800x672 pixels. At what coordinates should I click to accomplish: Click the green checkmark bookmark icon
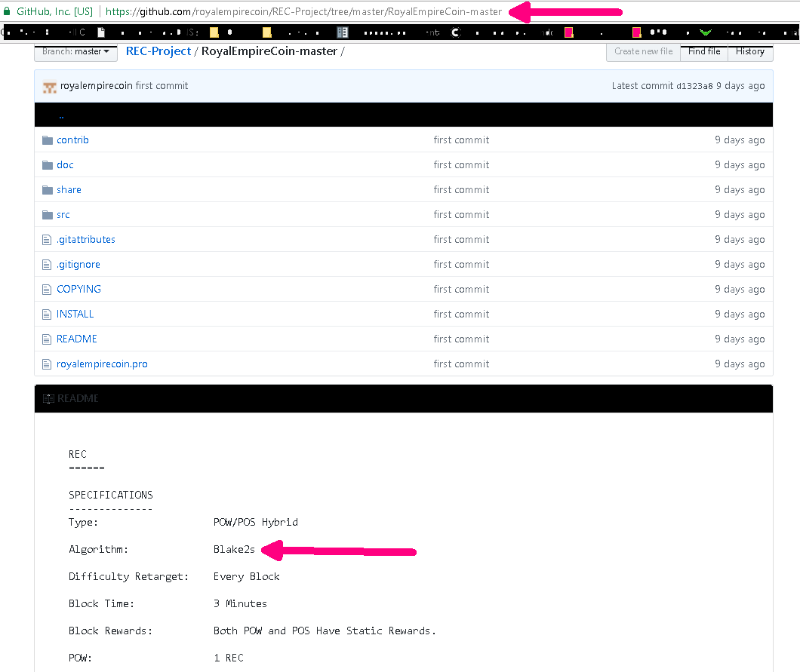point(706,32)
